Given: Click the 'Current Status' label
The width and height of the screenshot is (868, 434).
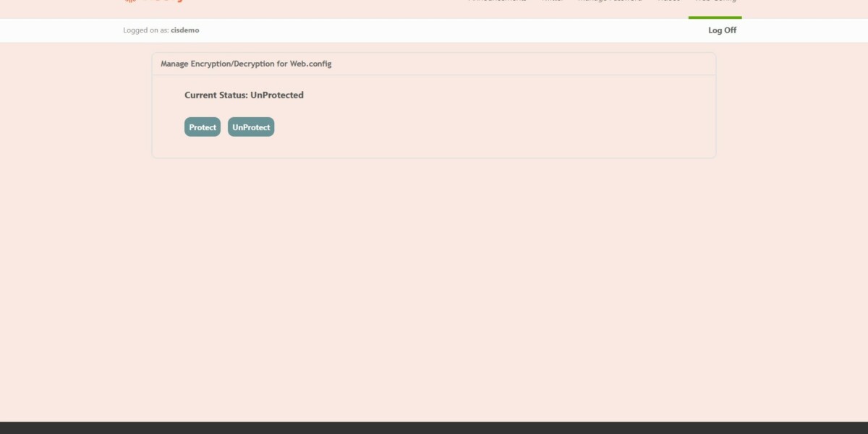Looking at the screenshot, I should 216,95.
